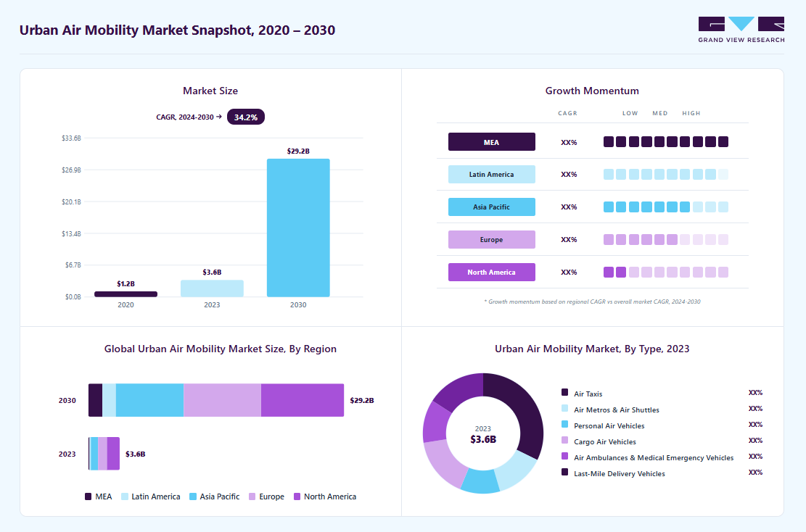
Task: Click the HIGH column header in Growth Momentum
Action: point(691,113)
